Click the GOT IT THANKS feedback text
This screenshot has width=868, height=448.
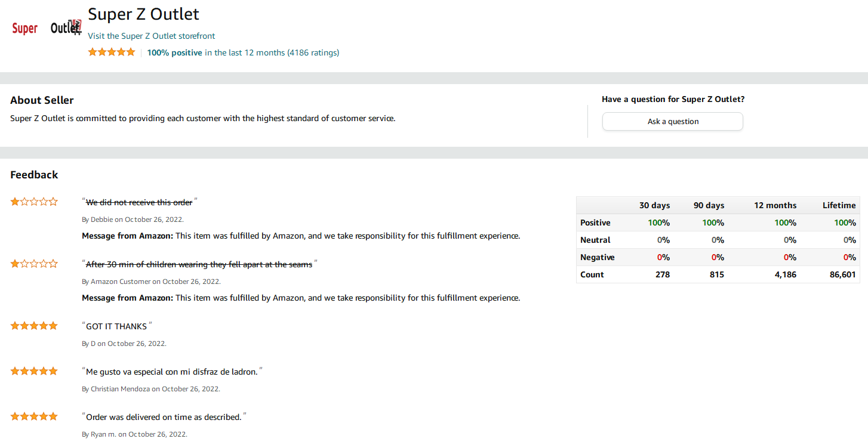pyautogui.click(x=116, y=326)
